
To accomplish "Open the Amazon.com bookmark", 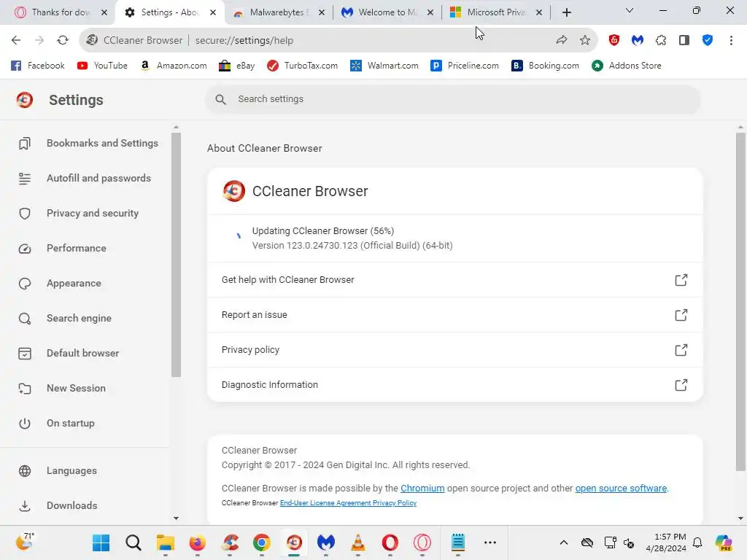I will click(x=174, y=66).
